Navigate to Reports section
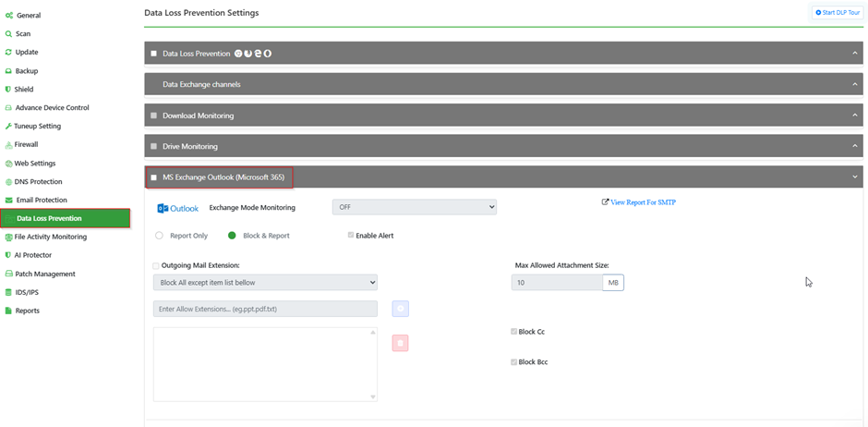The height and width of the screenshot is (427, 868). [x=27, y=311]
